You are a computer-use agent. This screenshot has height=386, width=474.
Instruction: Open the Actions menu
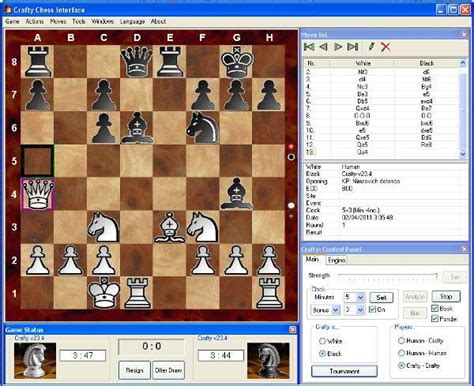35,21
